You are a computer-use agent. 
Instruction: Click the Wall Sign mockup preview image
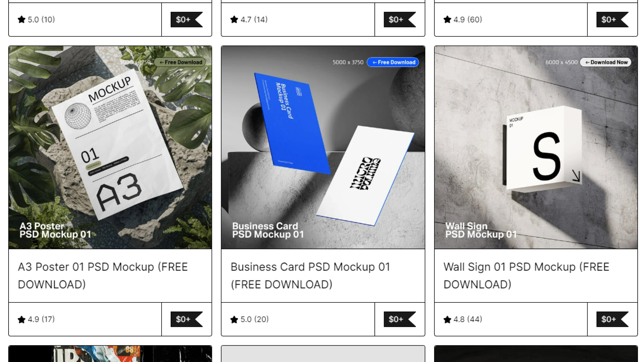click(536, 147)
